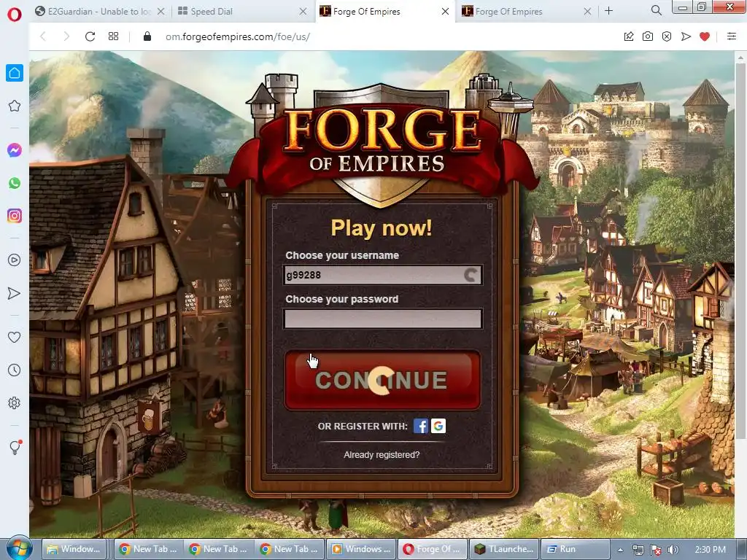This screenshot has height=560, width=747.
Task: Open Instagram in the sidebar
Action: [15, 216]
